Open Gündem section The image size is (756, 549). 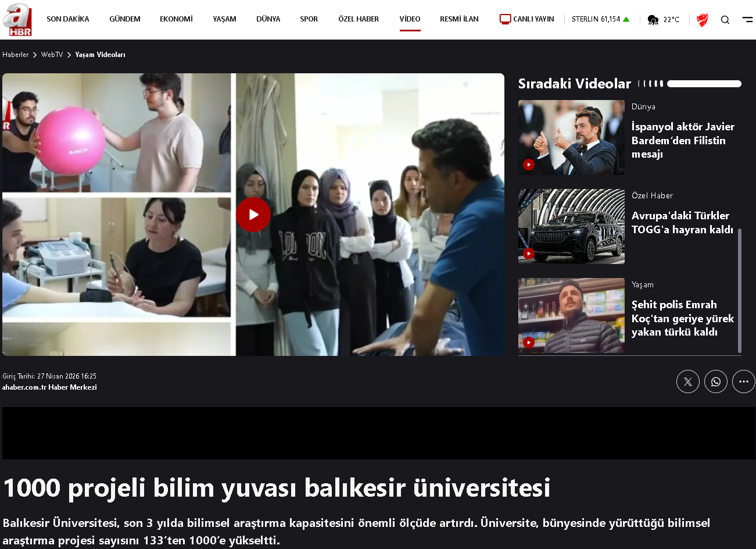coord(125,19)
